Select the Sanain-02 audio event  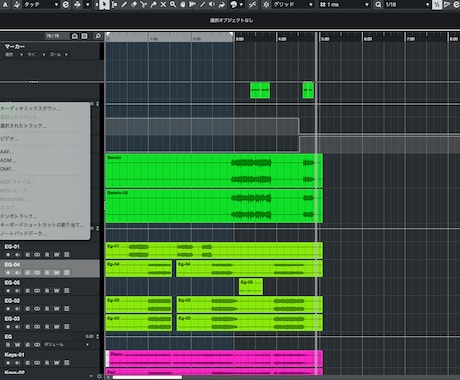(214, 206)
